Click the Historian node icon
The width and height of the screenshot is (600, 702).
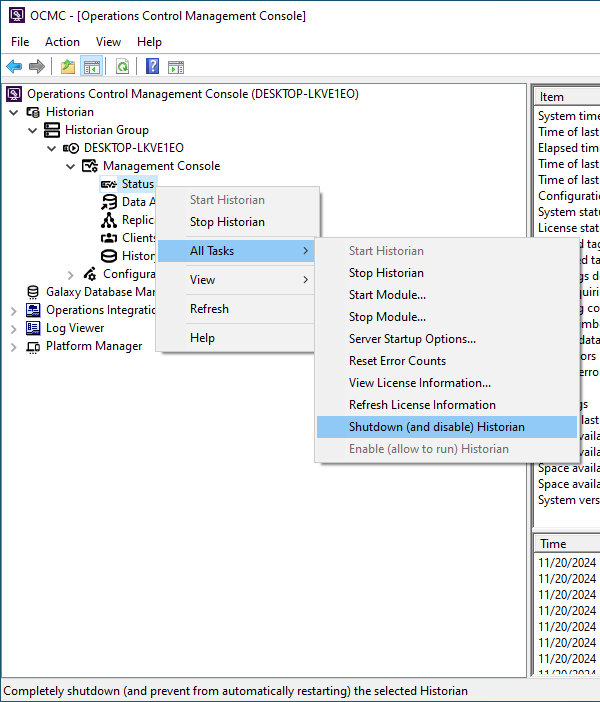click(x=33, y=112)
